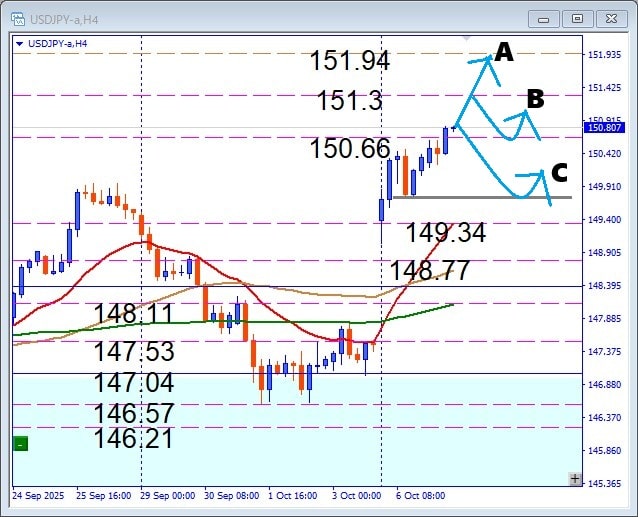
Task: Click the plus icon at chart bottom right
Action: tap(574, 479)
